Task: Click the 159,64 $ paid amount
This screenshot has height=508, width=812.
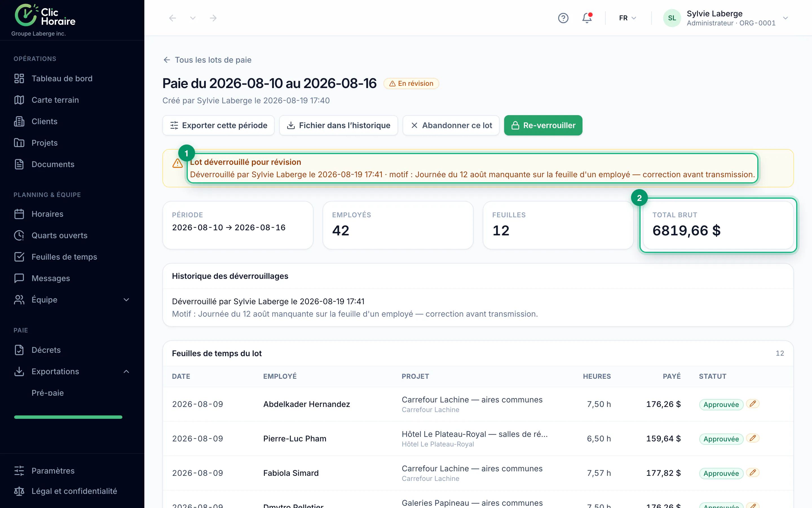Action: coord(663,439)
